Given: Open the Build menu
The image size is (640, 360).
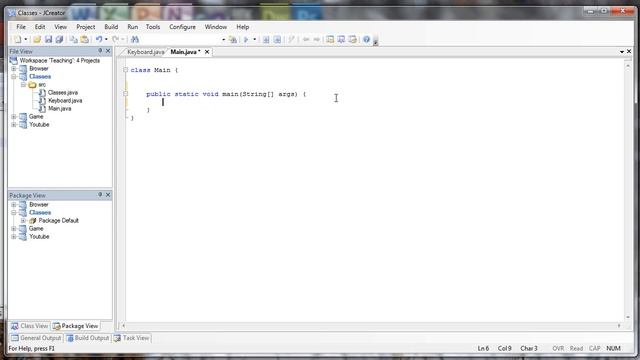Looking at the screenshot, I should pos(111,27).
